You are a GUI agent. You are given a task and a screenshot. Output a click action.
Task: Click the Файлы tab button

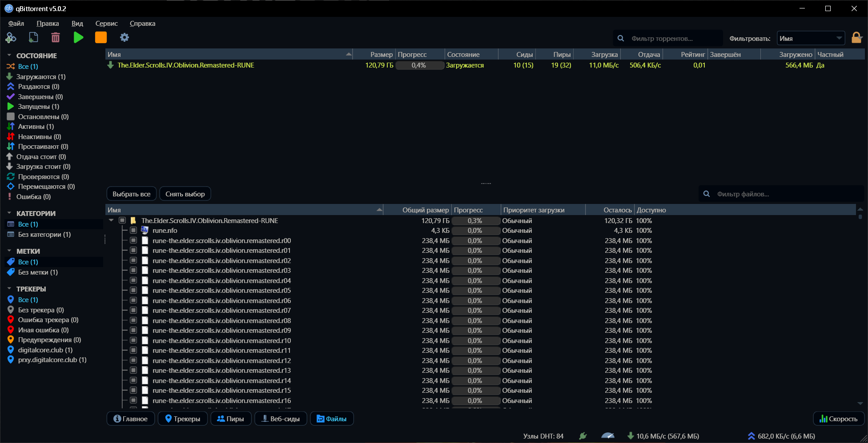coord(332,419)
